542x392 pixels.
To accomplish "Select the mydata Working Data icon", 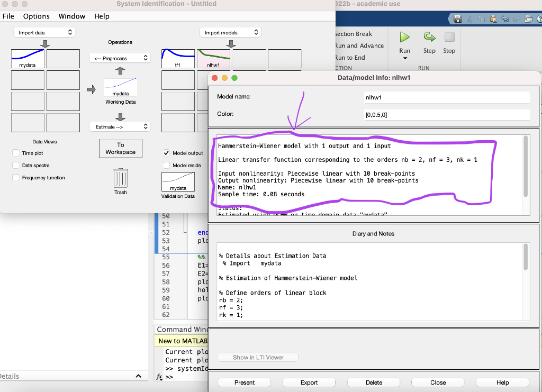I will tap(120, 86).
